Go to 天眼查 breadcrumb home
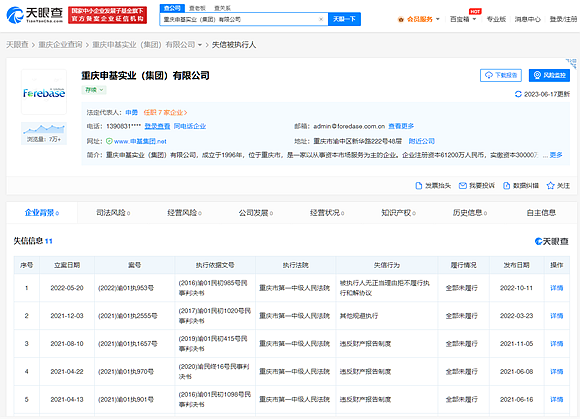The image size is (580, 419). 17,45
